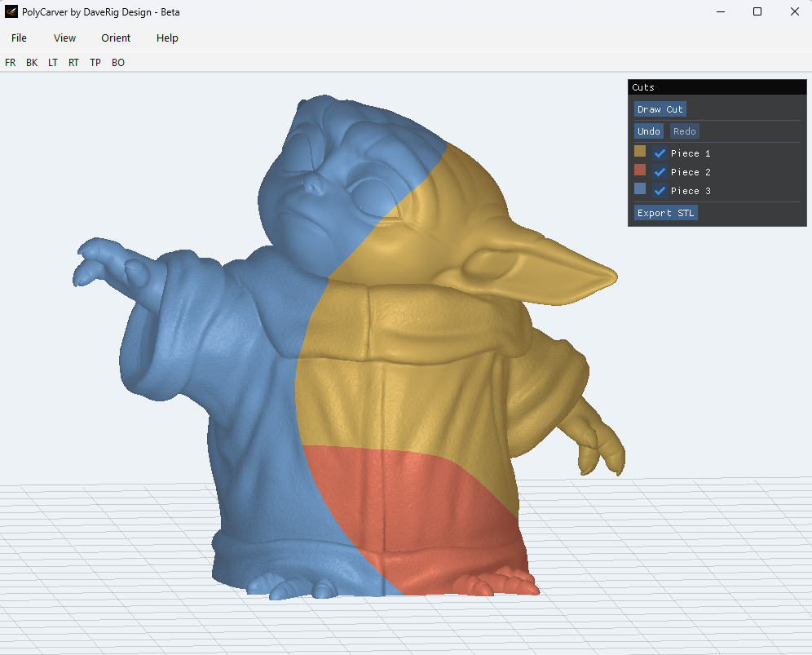Switch to right view with RT
The image size is (812, 655).
(x=73, y=63)
